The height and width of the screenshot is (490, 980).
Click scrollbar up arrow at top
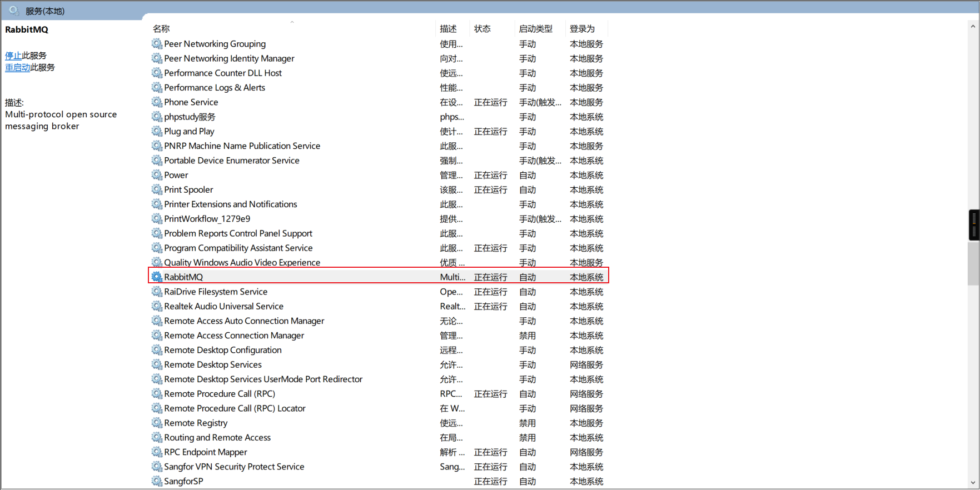(x=973, y=26)
